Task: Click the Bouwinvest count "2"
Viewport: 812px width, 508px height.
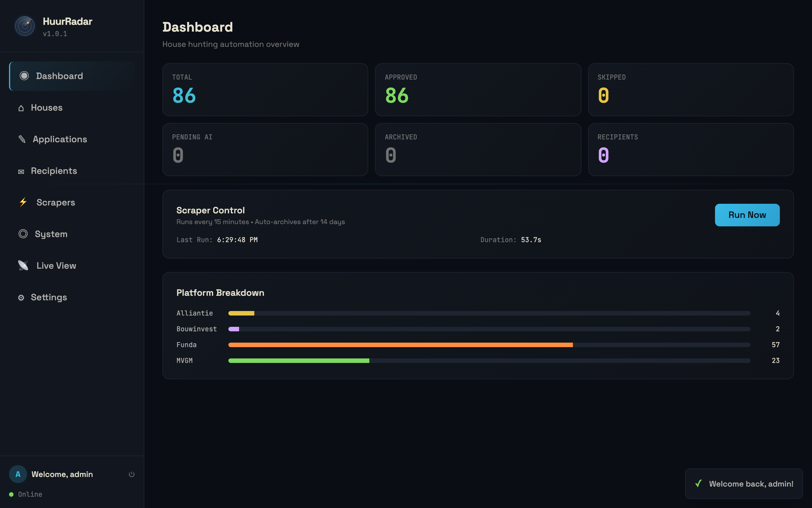Action: 777,329
